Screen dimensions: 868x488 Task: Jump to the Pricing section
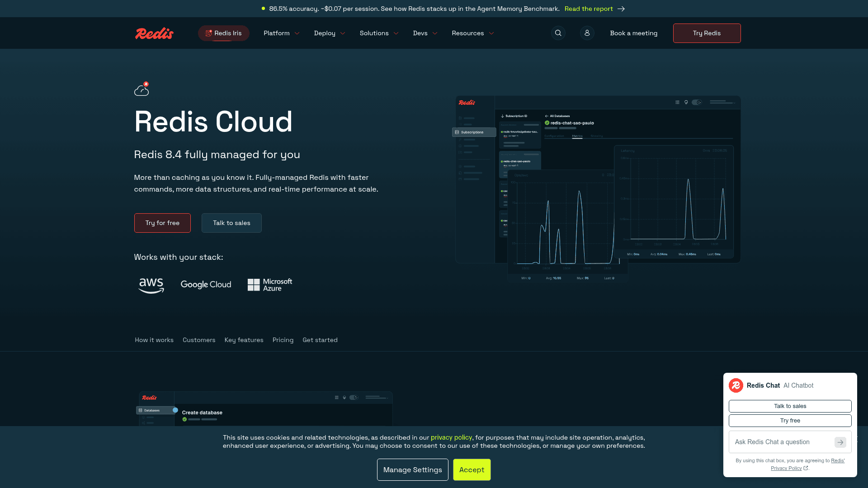click(x=283, y=340)
